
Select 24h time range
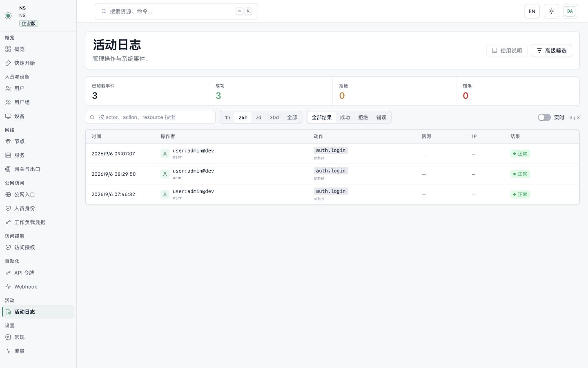click(243, 117)
